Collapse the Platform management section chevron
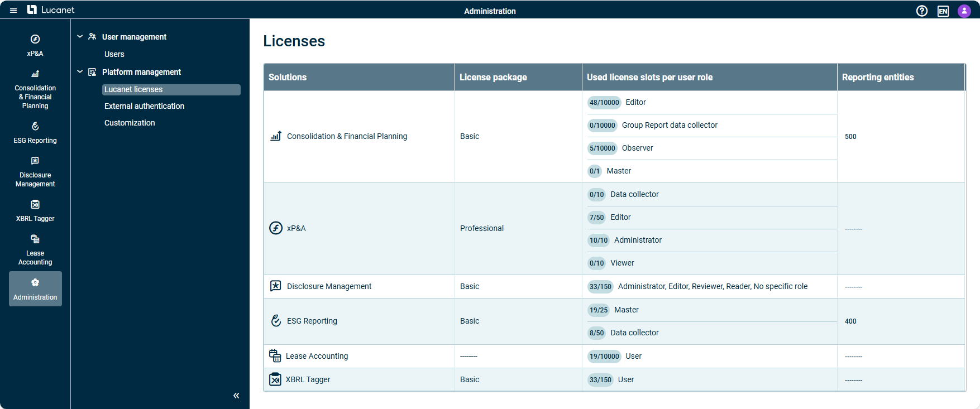The width and height of the screenshot is (980, 409). coord(80,72)
